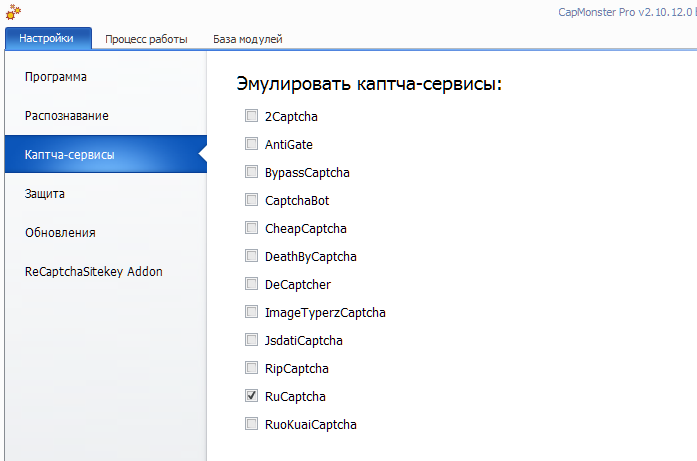Enable the DeCaptcher checkbox

tap(251, 284)
